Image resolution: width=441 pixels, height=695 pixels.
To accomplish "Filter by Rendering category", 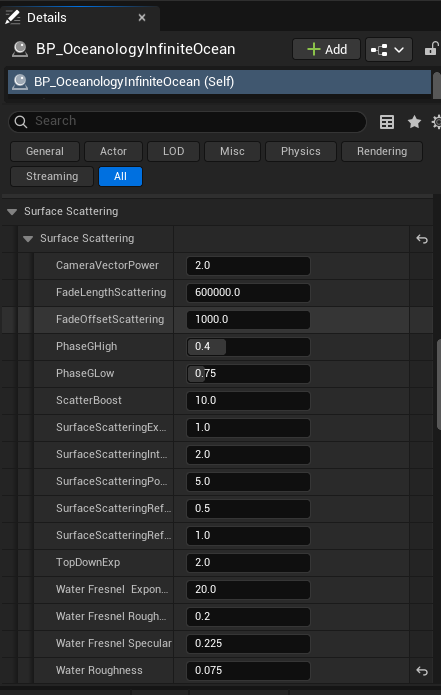I will (x=382, y=151).
